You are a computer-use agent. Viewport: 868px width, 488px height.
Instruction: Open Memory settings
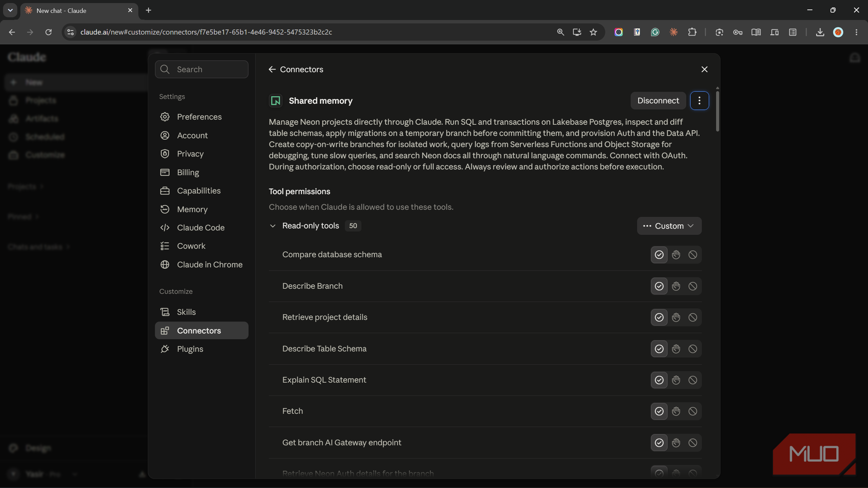[201, 209]
